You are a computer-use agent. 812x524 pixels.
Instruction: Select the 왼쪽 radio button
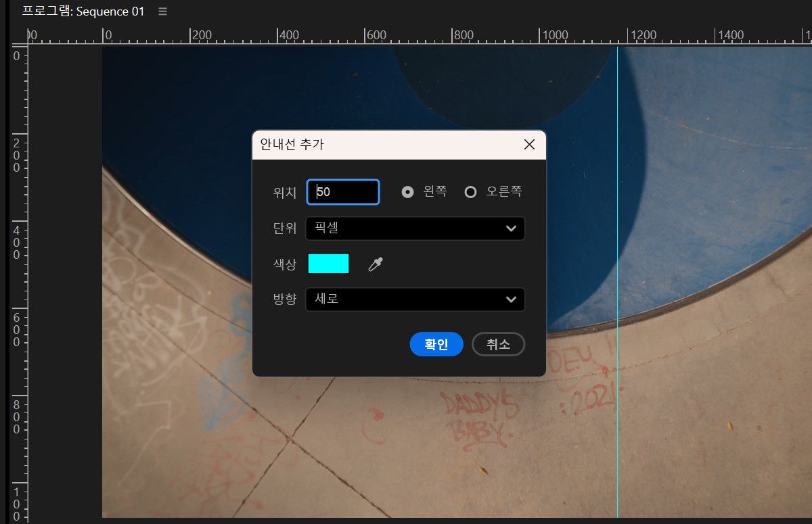[x=407, y=192]
